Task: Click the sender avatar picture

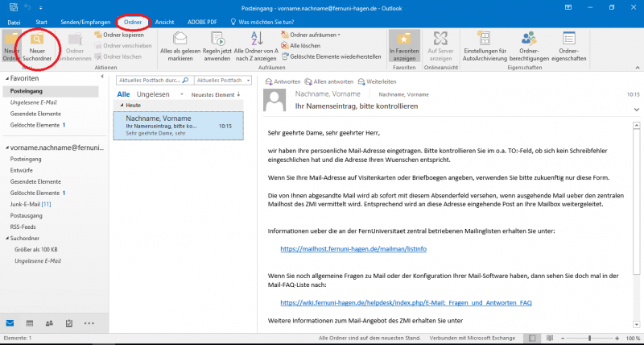Action: pos(275,100)
